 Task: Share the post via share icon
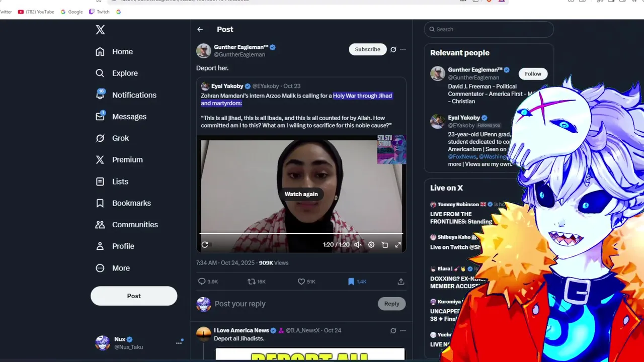[x=401, y=282]
